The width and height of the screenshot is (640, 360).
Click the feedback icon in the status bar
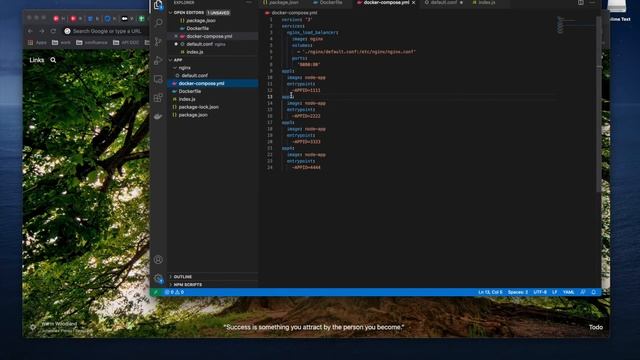583,292
